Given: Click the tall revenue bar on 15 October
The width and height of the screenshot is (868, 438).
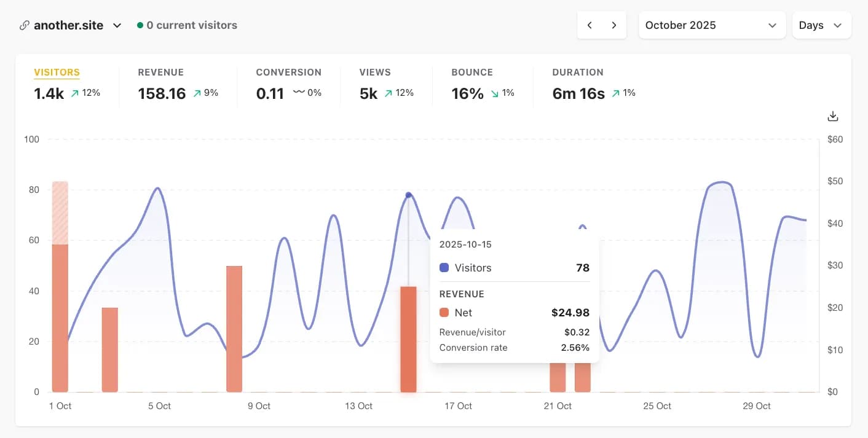Looking at the screenshot, I should pyautogui.click(x=408, y=338).
